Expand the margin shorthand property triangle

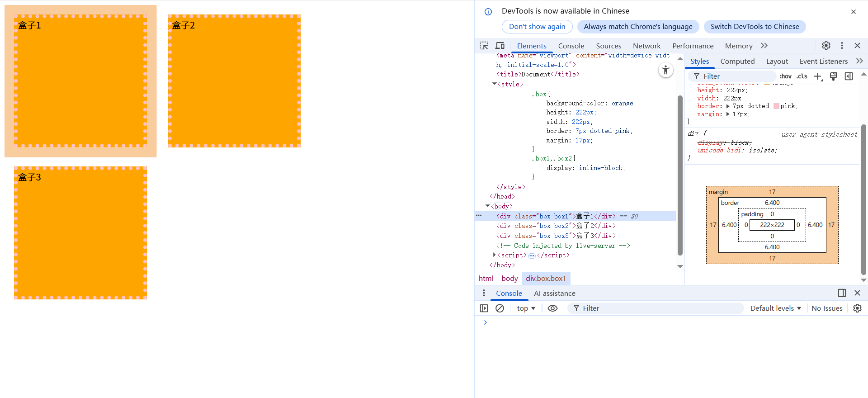728,114
